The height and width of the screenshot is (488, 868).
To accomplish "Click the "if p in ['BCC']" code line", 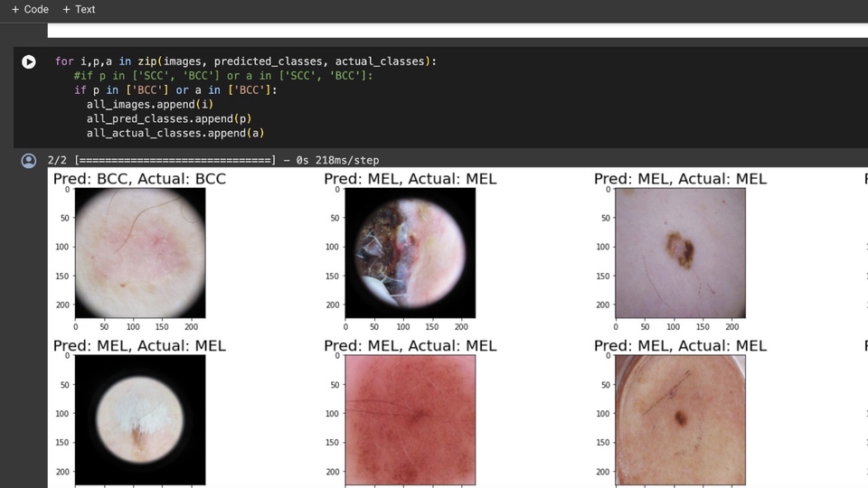I will pyautogui.click(x=175, y=90).
